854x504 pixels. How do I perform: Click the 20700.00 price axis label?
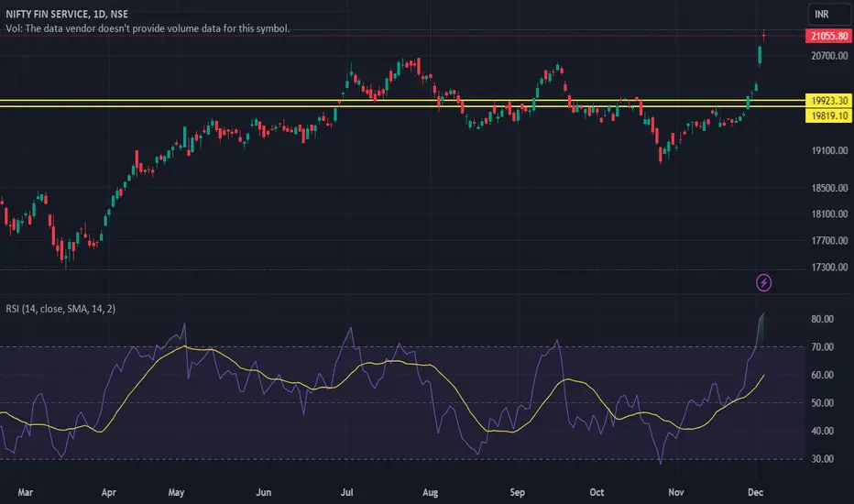829,56
